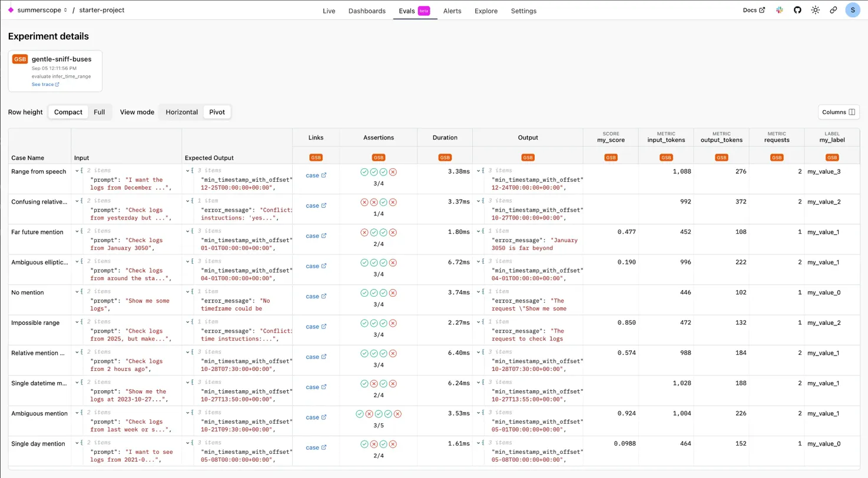The height and width of the screenshot is (478, 868).
Task: Select Compact row height
Action: 68,112
